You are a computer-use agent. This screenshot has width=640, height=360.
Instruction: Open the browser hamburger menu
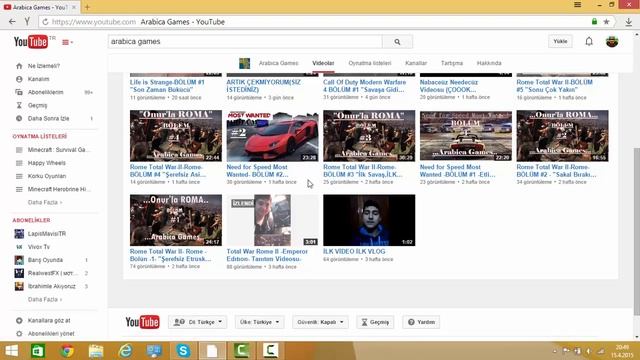pos(578,4)
